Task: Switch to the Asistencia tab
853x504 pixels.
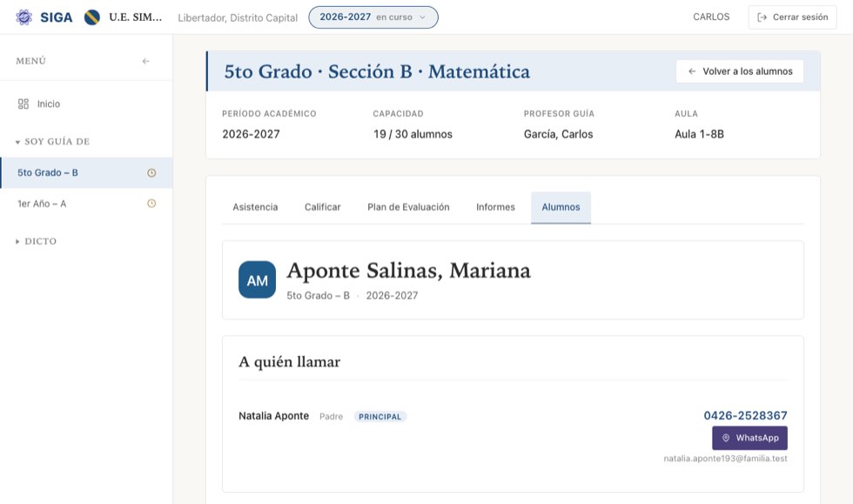Action: [x=255, y=207]
